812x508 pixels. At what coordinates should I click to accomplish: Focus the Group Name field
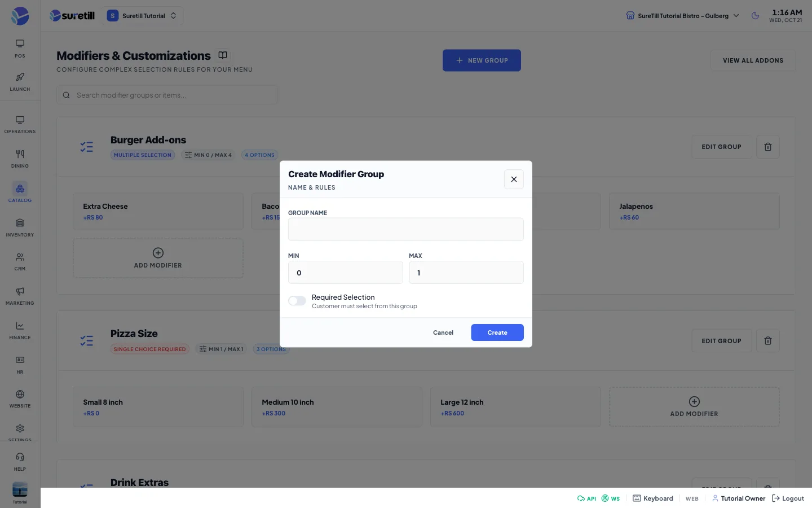point(406,229)
